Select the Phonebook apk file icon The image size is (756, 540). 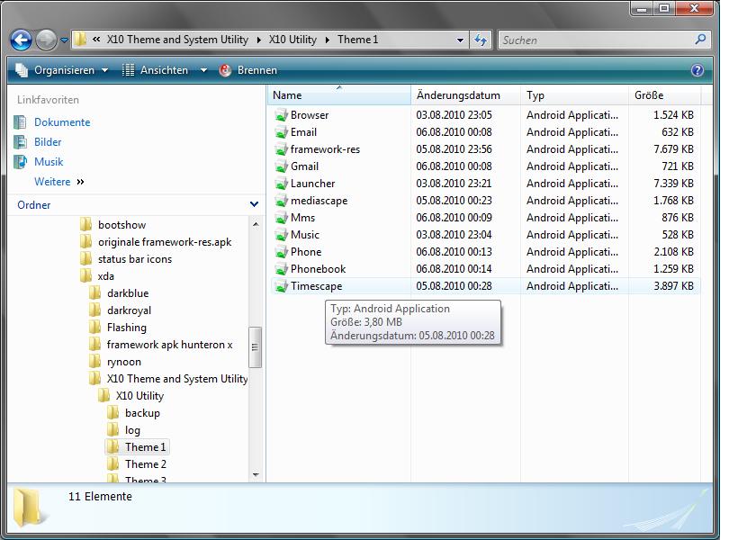tap(281, 269)
